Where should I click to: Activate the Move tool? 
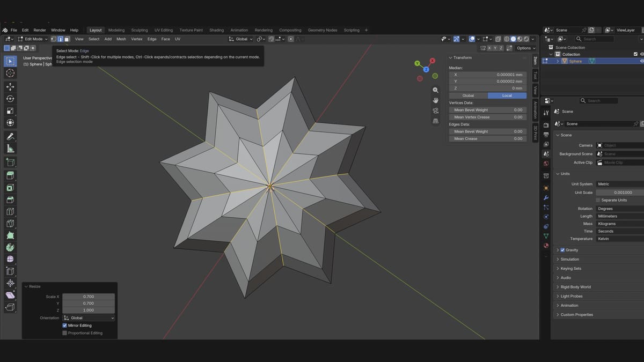tap(10, 86)
